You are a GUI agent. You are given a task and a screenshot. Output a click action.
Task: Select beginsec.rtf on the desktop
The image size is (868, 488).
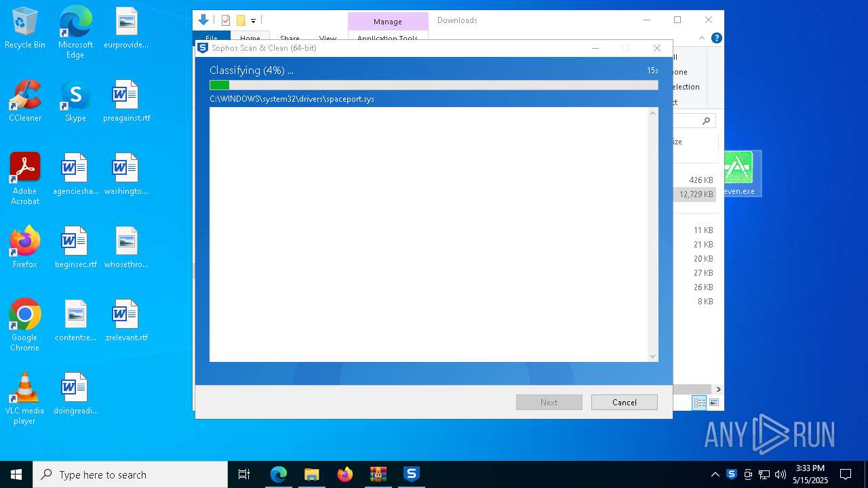(75, 247)
